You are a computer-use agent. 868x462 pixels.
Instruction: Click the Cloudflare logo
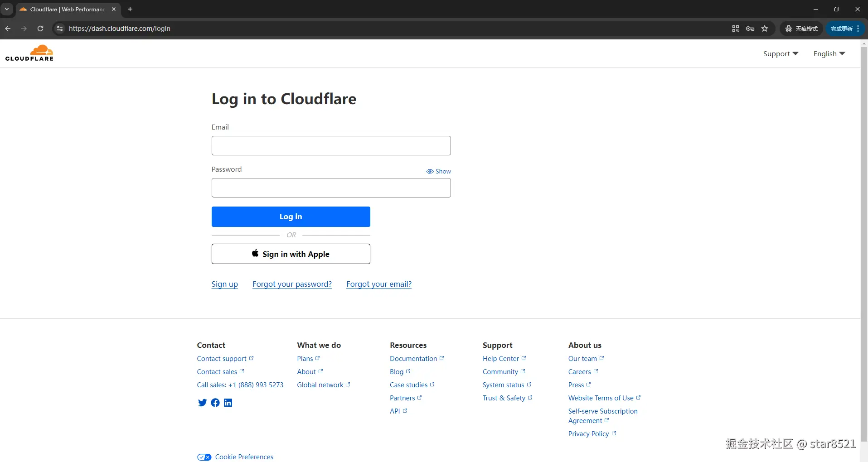tap(29, 53)
